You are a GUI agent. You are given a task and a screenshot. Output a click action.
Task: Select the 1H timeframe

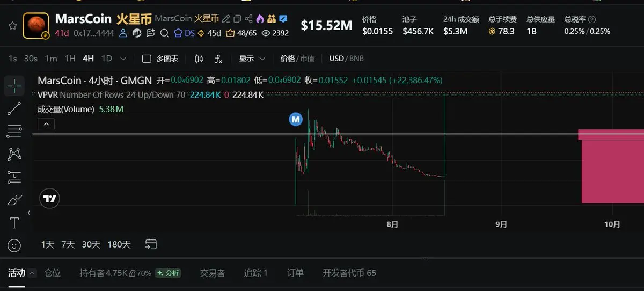pos(70,59)
